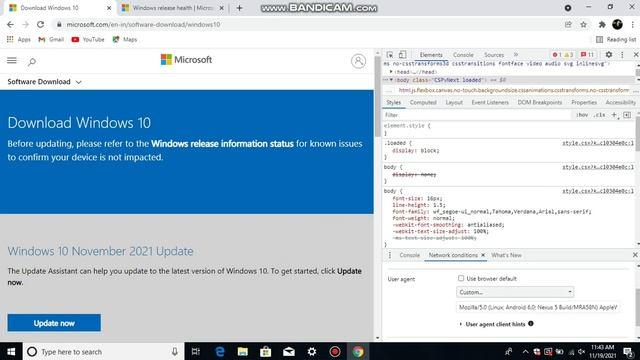
Task: Switch to Windows release health browser tab
Action: (x=173, y=8)
